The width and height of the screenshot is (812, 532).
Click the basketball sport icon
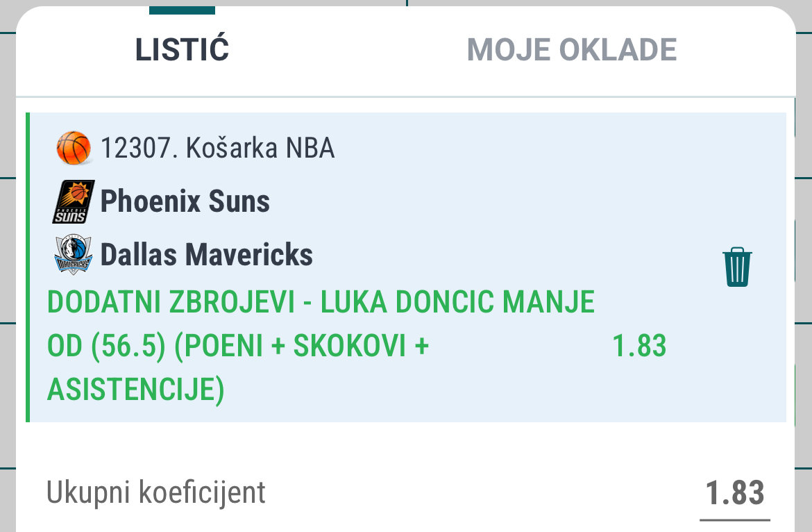[x=74, y=148]
